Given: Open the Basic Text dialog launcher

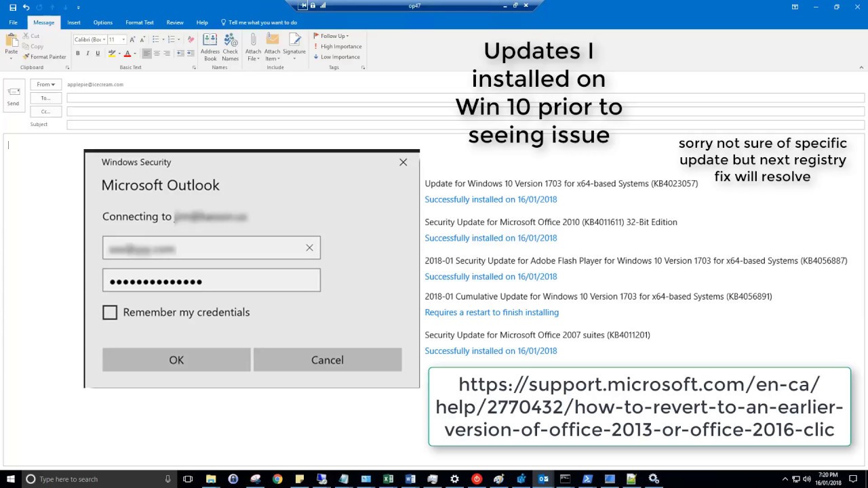Looking at the screenshot, I should click(194, 68).
